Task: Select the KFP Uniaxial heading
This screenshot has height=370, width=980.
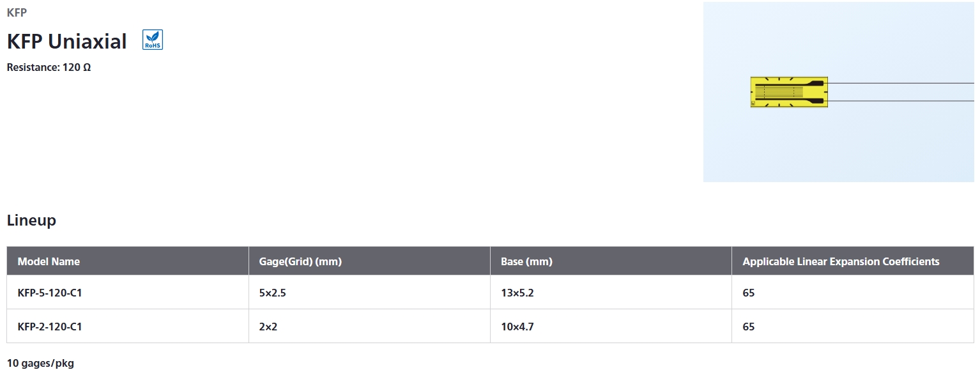Action: click(x=67, y=42)
